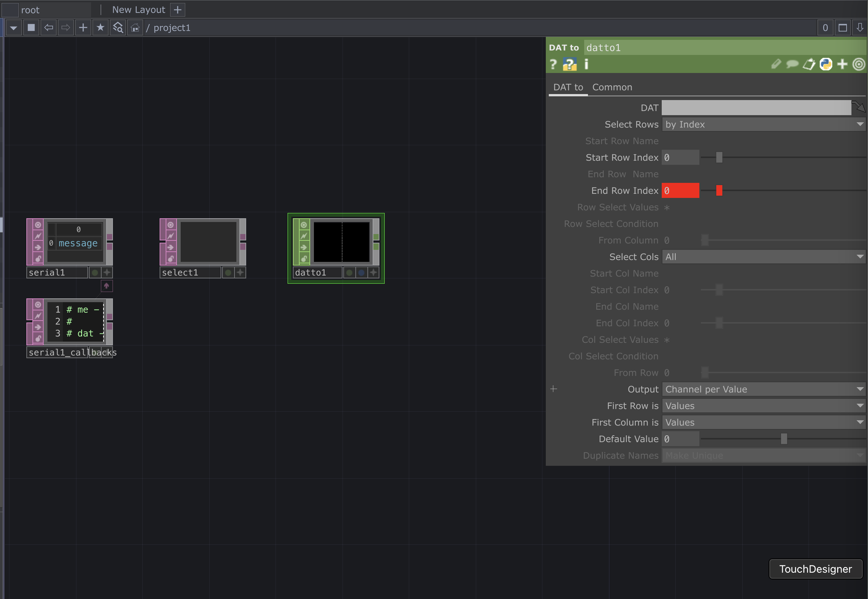Click the Default Value slider handle
The image size is (868, 599).
[x=784, y=439]
